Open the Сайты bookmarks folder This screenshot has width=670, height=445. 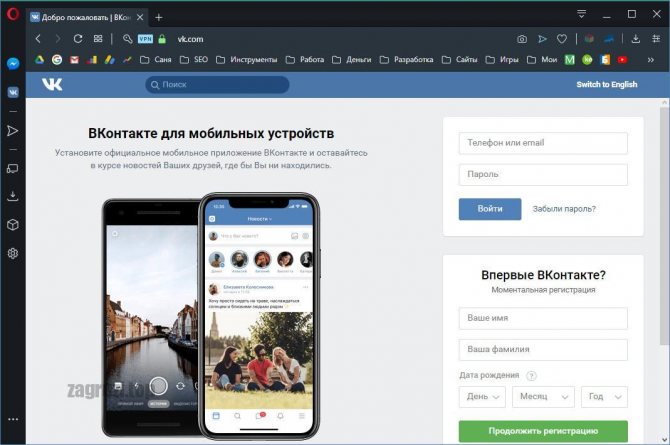[460, 60]
